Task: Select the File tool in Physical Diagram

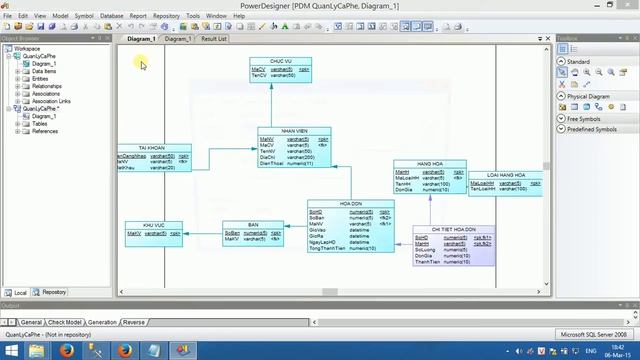Action: click(x=623, y=107)
